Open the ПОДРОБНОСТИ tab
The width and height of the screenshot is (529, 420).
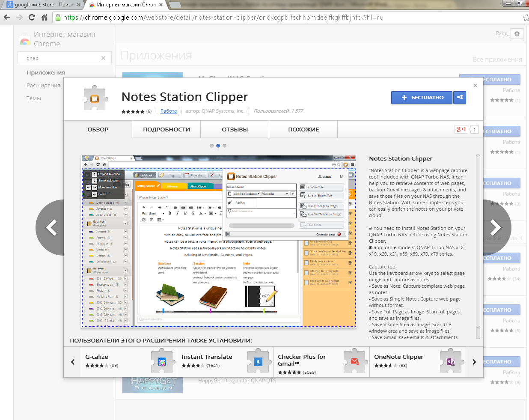click(x=166, y=129)
